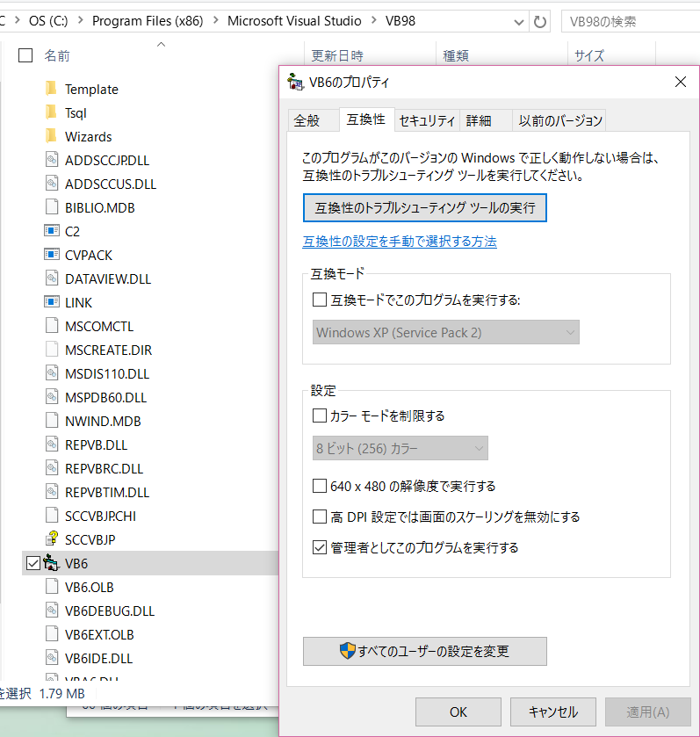This screenshot has width=700, height=737.
Task: Navigate to Program Files (x86) in breadcrumb
Action: (x=148, y=21)
